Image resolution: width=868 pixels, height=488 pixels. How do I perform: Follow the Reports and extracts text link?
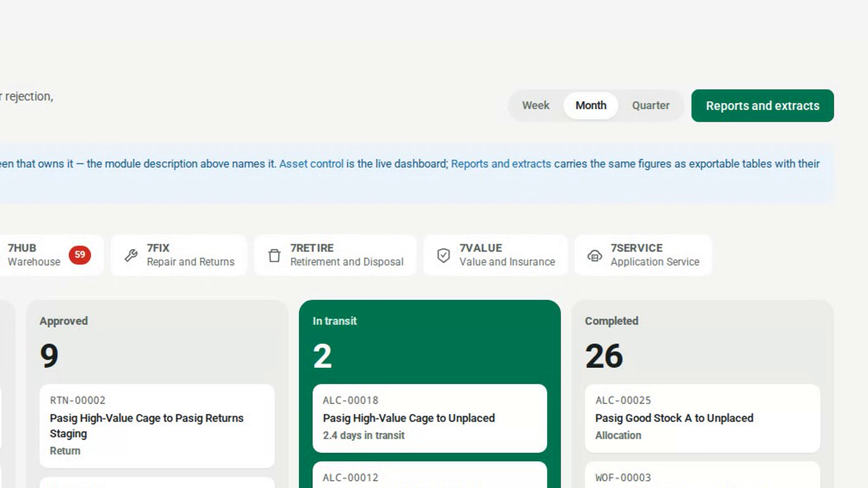pyautogui.click(x=501, y=164)
